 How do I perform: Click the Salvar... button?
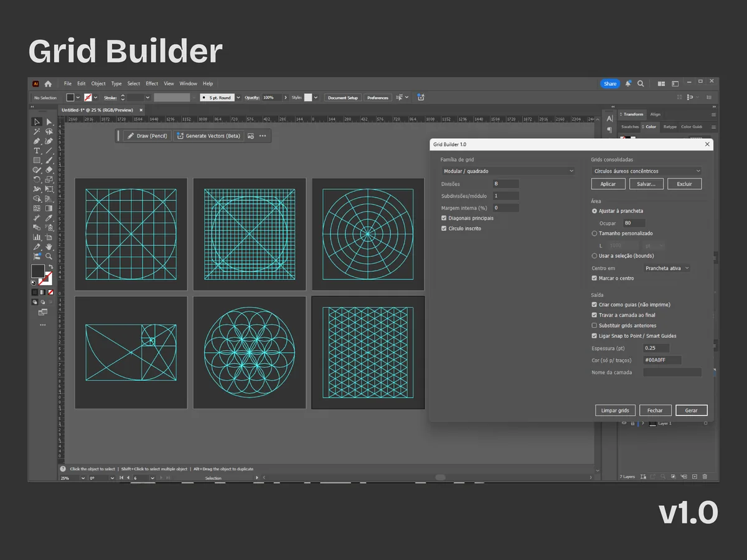[x=646, y=184]
